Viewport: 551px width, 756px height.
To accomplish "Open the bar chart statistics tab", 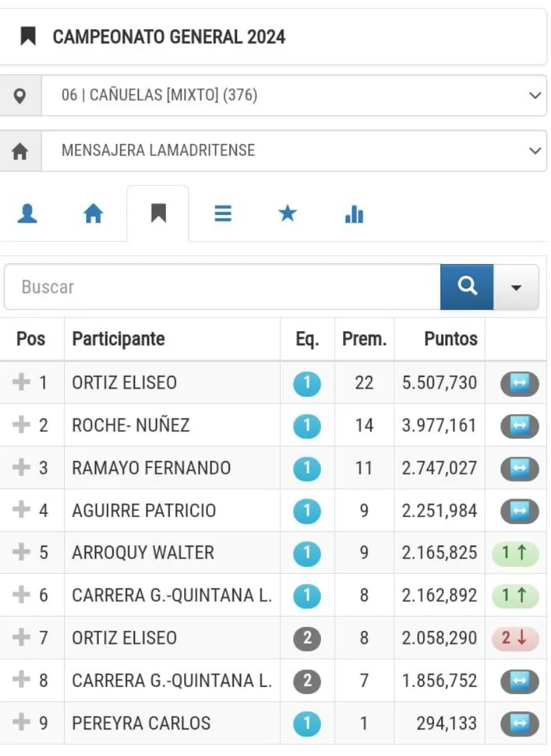I will (x=354, y=214).
